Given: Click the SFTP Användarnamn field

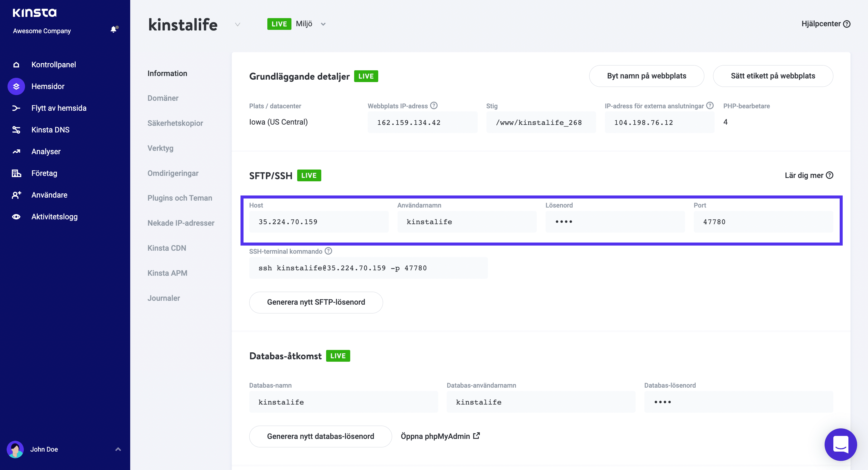Looking at the screenshot, I should coord(467,222).
